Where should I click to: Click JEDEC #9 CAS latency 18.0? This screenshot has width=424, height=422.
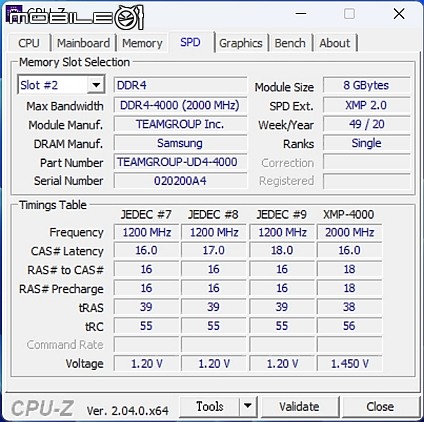point(282,250)
